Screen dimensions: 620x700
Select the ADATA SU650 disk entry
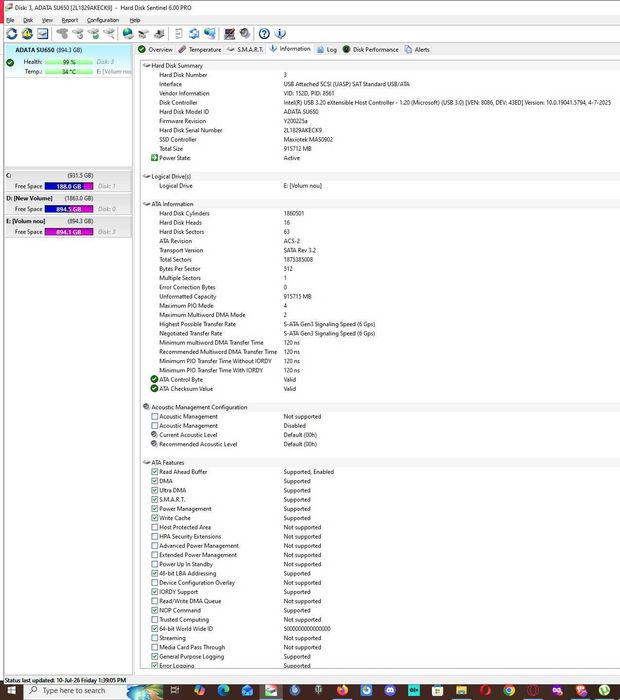[68, 61]
